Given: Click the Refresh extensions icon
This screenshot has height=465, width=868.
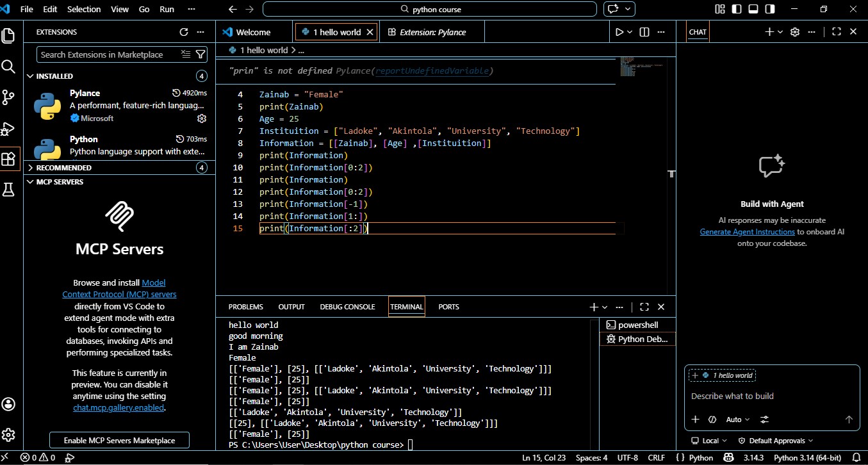Looking at the screenshot, I should click(x=184, y=32).
